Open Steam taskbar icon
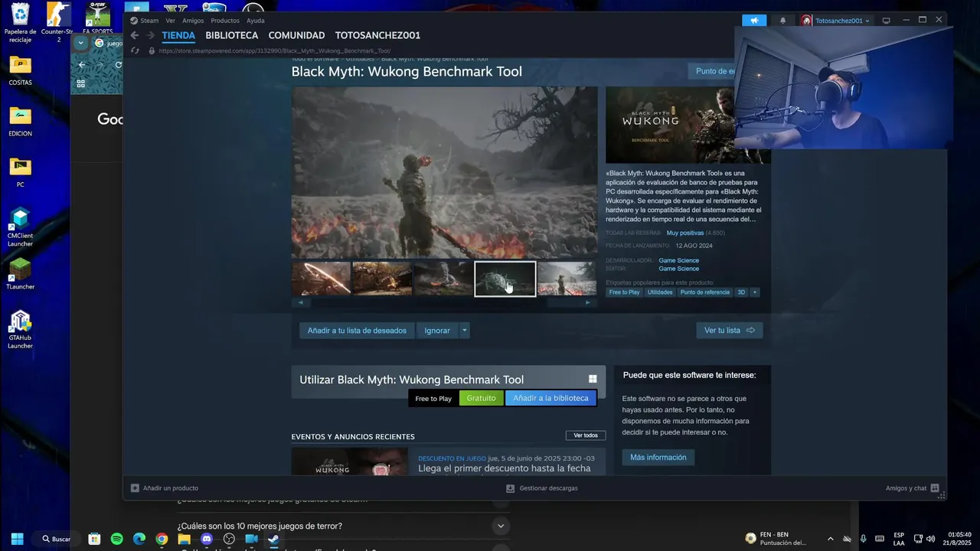 pyautogui.click(x=273, y=539)
